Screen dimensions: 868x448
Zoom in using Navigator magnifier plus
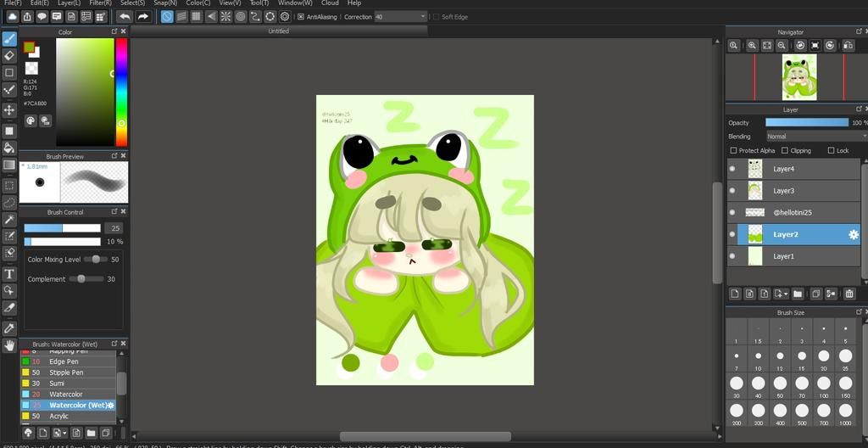(752, 46)
